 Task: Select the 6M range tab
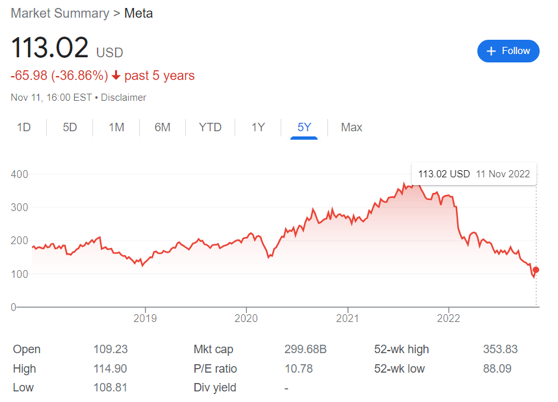point(162,127)
